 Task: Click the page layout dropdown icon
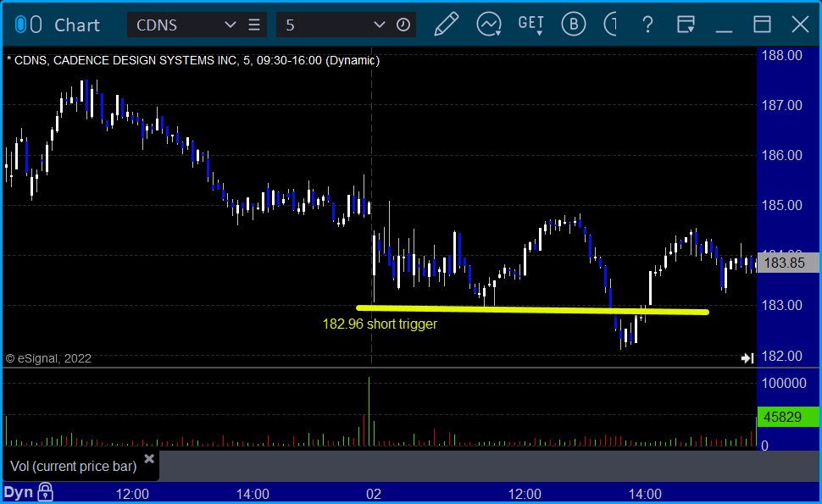tap(686, 24)
